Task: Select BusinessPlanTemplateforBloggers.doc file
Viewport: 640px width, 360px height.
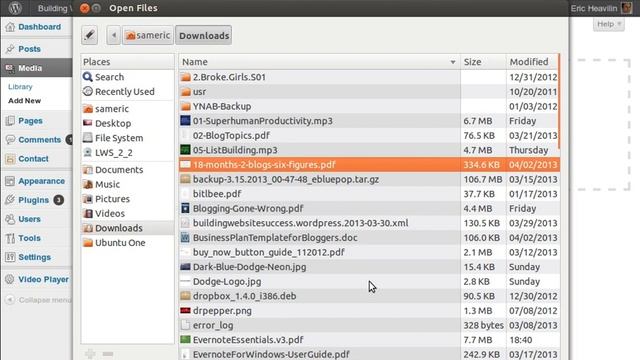Action: coord(369,238)
